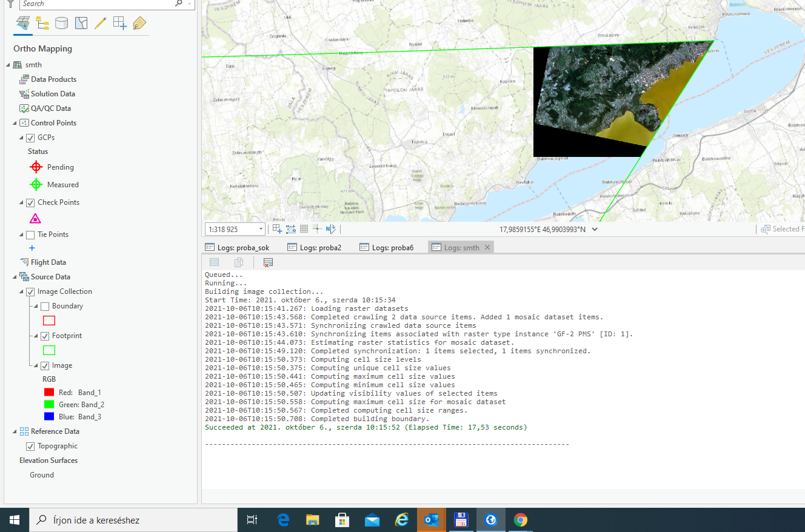Image resolution: width=805 pixels, height=532 pixels.
Task: Open the map scale dropdown 1:318 925
Action: pos(261,229)
